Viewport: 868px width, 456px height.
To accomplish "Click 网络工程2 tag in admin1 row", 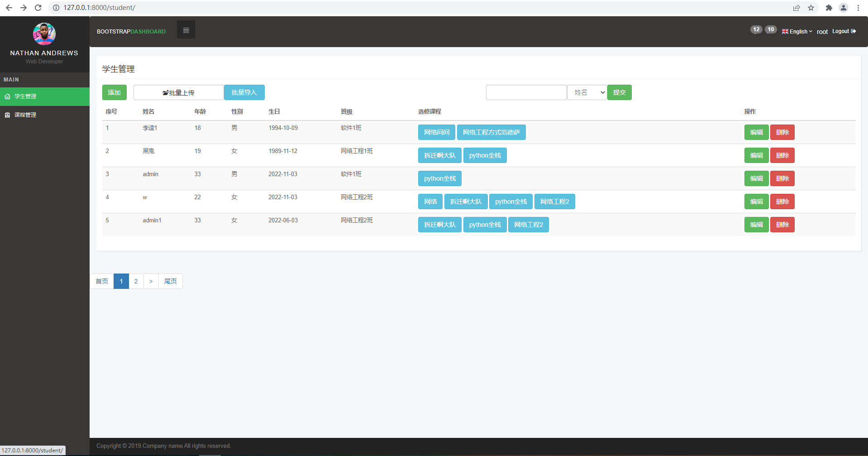I will coord(529,225).
